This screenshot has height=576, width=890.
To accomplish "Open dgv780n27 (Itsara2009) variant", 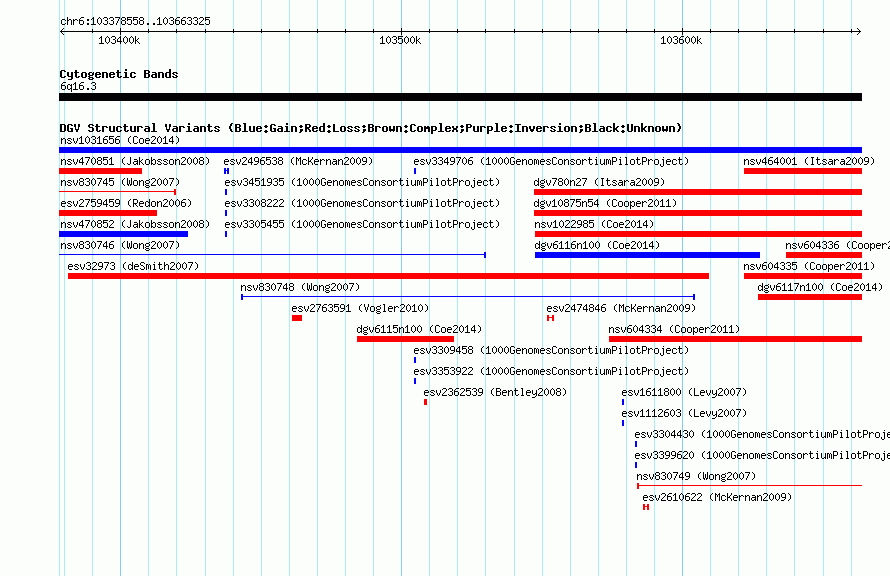I will 599,182.
